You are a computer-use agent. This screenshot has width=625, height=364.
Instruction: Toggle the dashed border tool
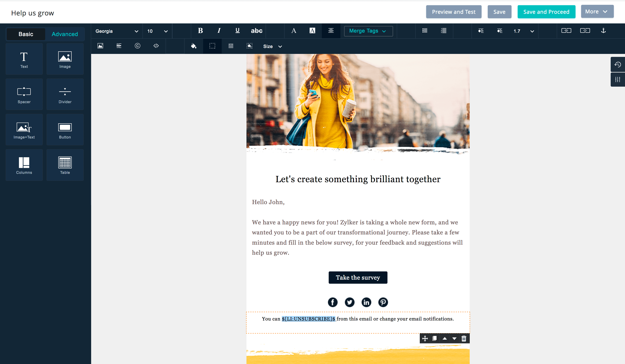point(212,46)
